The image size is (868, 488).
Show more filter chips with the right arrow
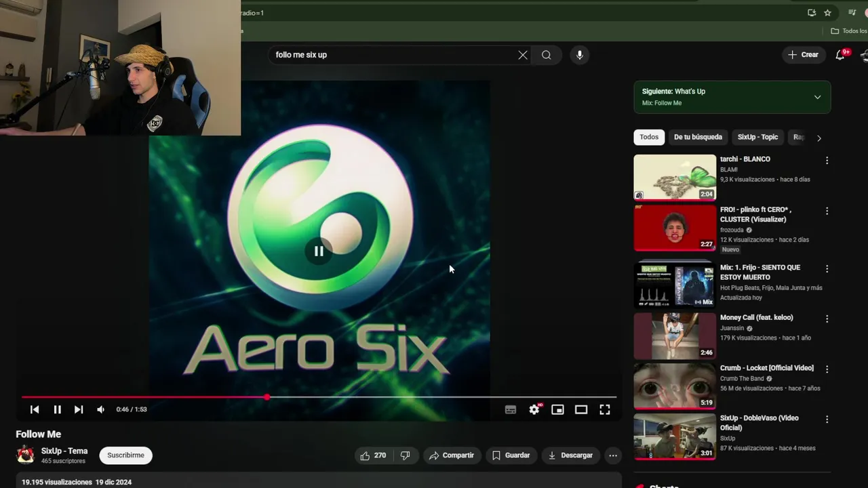(818, 138)
